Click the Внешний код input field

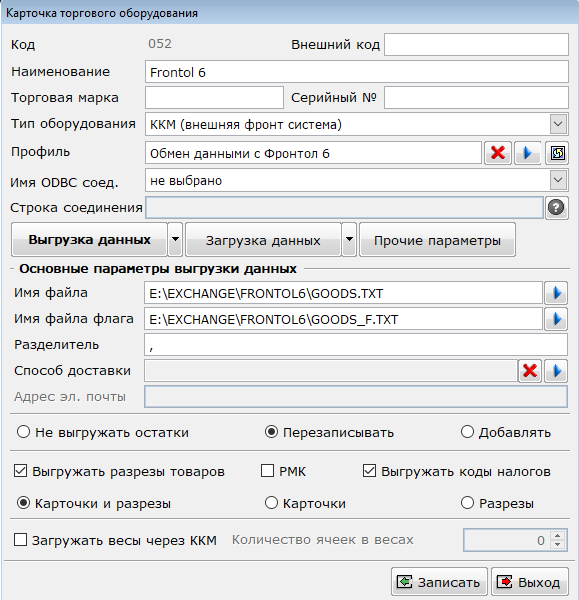point(476,44)
